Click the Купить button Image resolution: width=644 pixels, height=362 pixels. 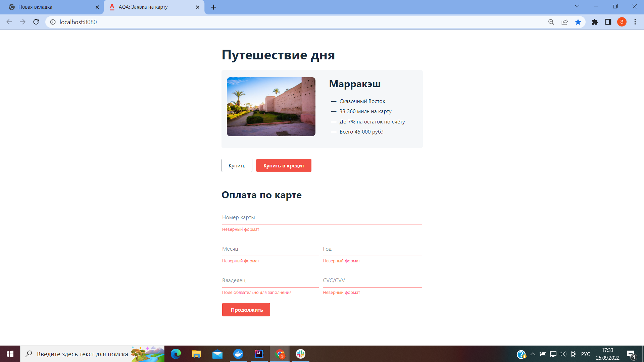pos(237,165)
